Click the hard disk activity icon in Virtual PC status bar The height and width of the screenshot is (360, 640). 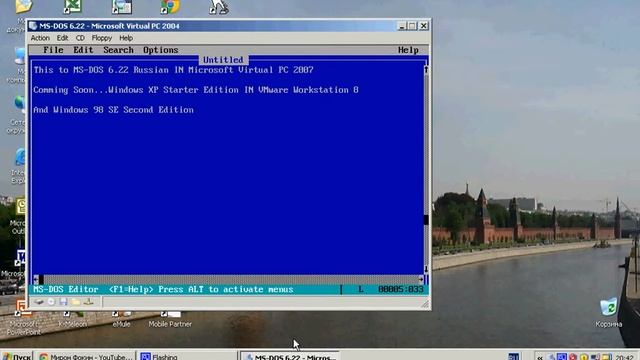39,302
